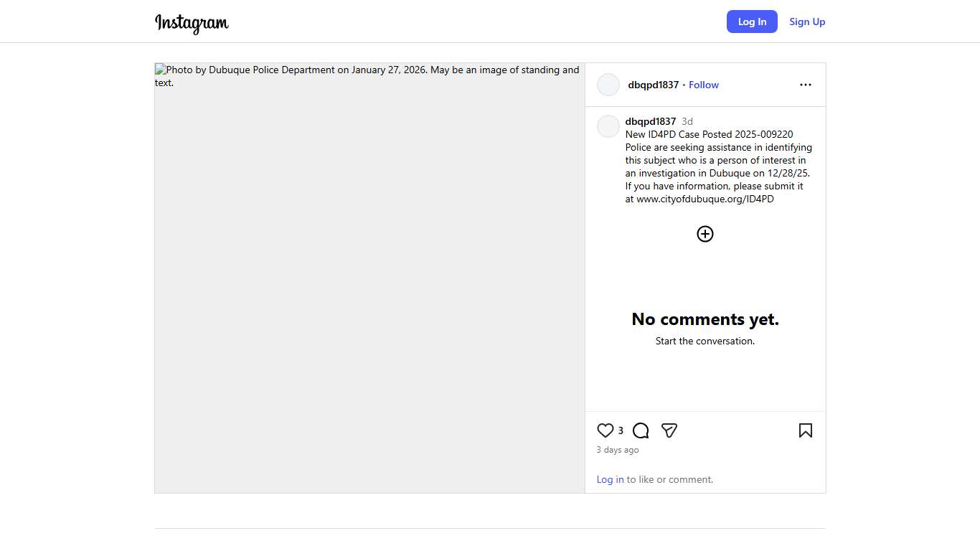
Task: Share the post via the paper plane icon
Action: click(669, 430)
